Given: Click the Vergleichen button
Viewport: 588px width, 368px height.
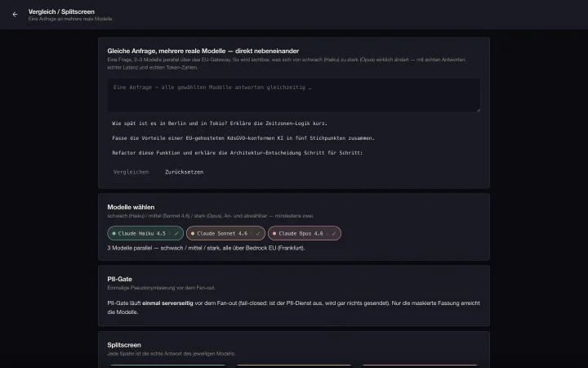Looking at the screenshot, I should [131, 172].
